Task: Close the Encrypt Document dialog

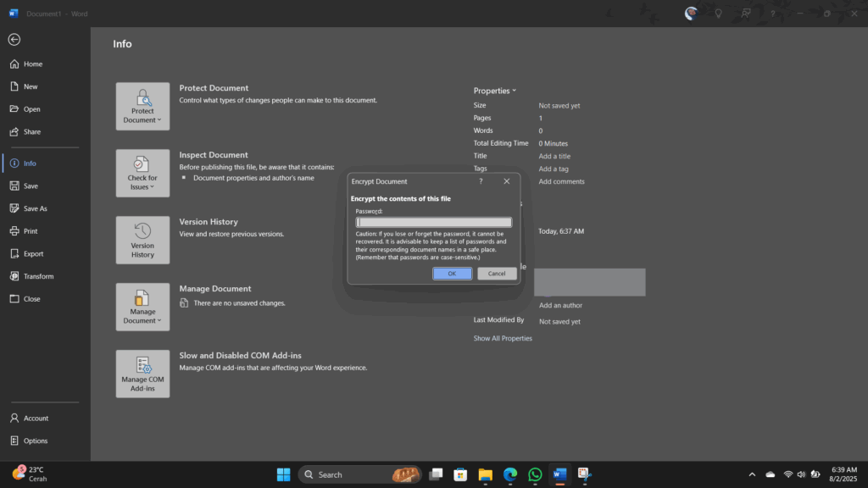Action: [507, 181]
